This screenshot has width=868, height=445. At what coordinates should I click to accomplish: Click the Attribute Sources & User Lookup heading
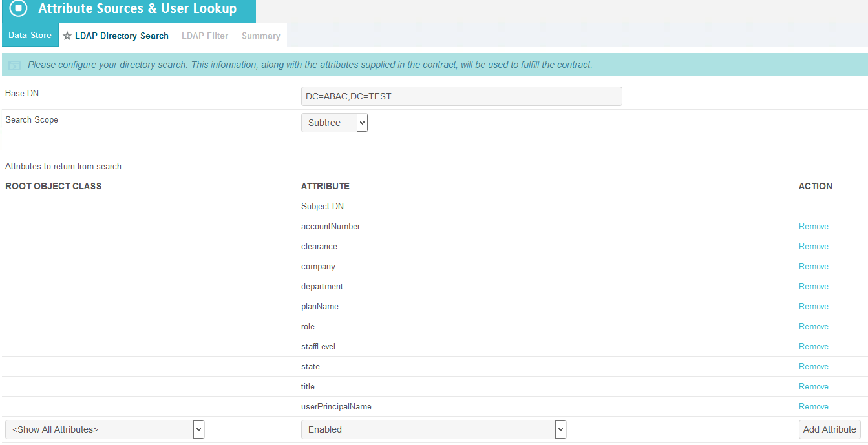click(x=138, y=9)
